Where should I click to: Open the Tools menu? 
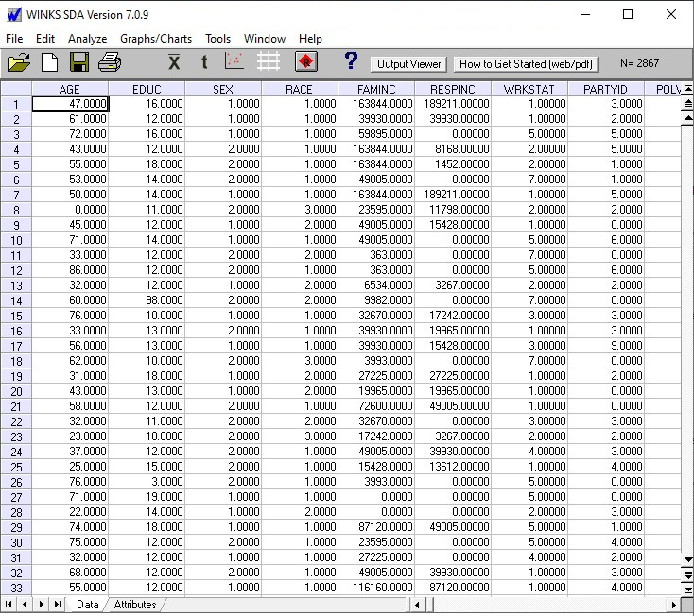pyautogui.click(x=217, y=39)
